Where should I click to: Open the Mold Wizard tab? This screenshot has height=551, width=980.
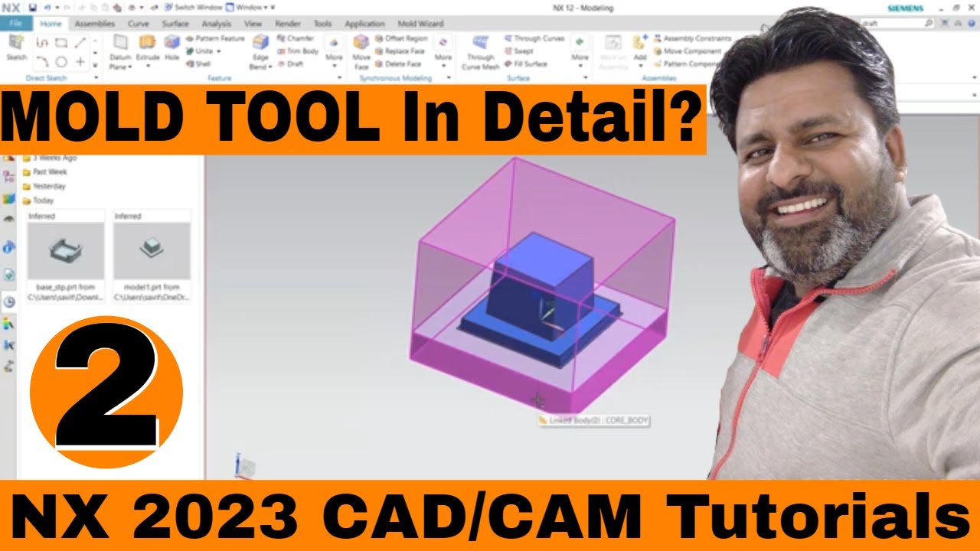(x=420, y=24)
